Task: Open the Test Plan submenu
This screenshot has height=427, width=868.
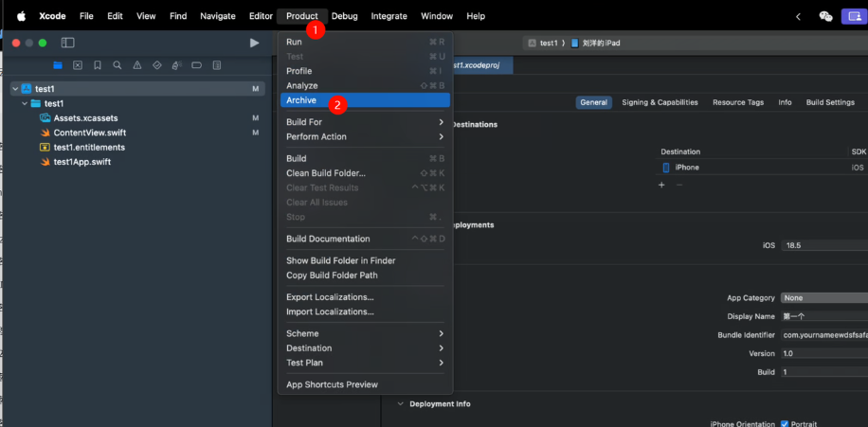Action: [x=365, y=363]
